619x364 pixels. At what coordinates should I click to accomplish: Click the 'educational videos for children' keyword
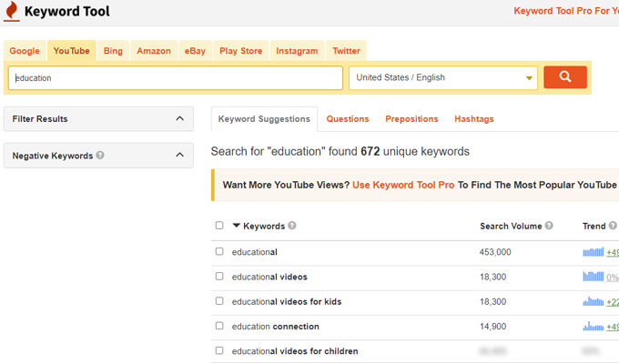click(x=295, y=351)
